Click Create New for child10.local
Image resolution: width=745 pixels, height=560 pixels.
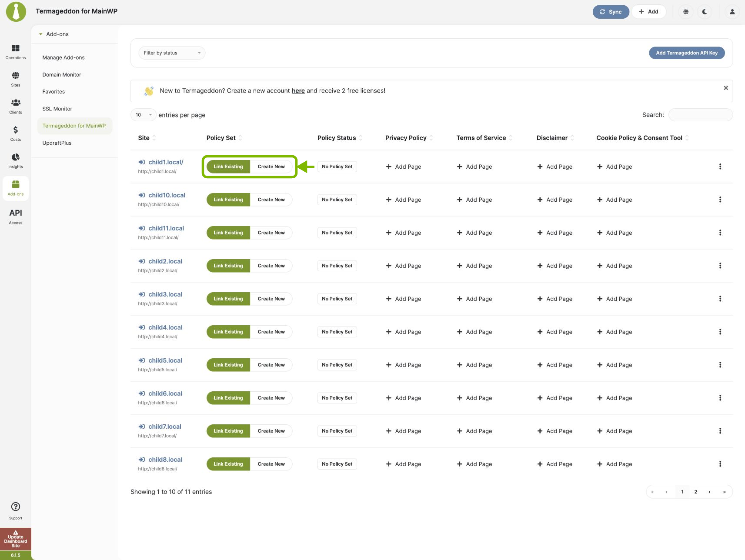pyautogui.click(x=271, y=200)
